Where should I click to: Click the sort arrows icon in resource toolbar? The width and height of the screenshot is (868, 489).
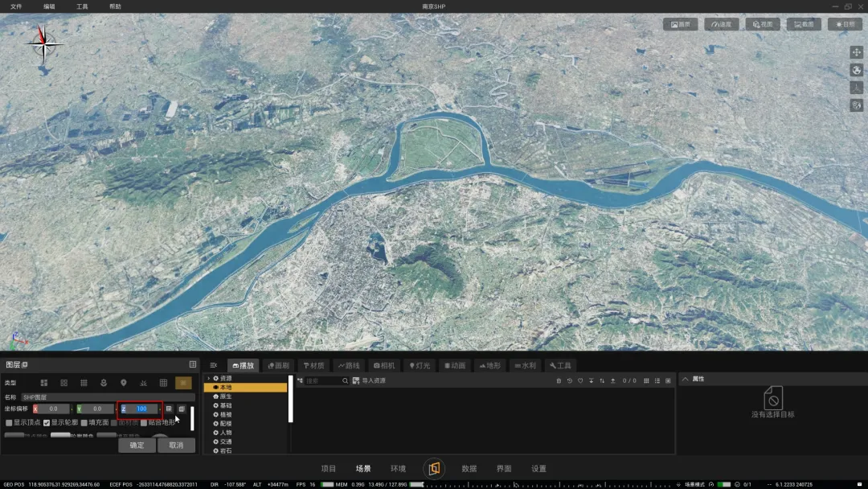point(602,380)
